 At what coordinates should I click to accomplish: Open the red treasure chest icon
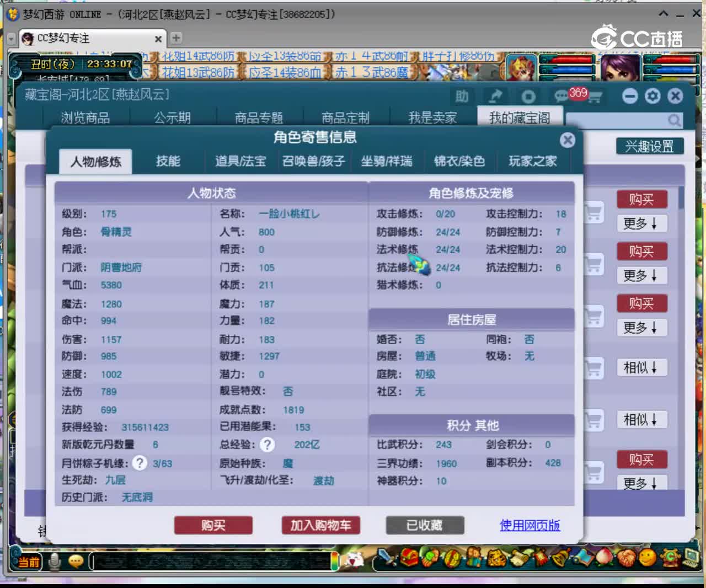tap(409, 558)
